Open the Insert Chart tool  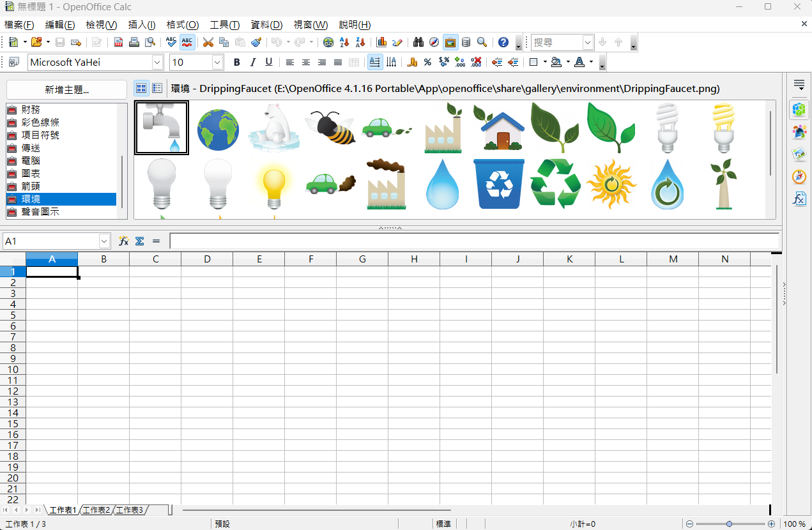[381, 43]
